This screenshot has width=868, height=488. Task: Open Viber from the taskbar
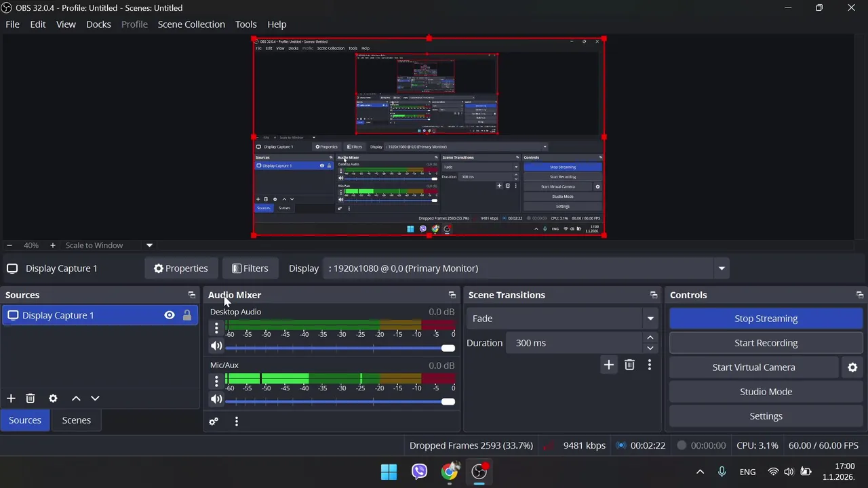pos(419,472)
